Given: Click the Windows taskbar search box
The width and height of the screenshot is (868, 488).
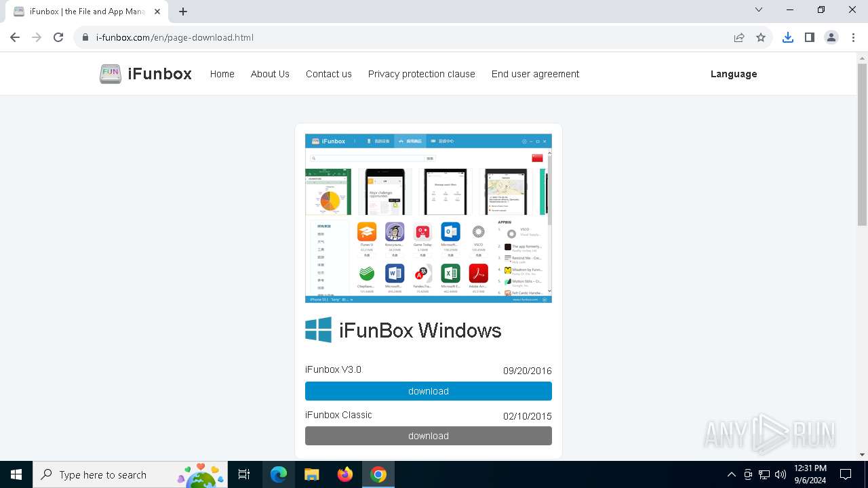Looking at the screenshot, I should coord(130,474).
